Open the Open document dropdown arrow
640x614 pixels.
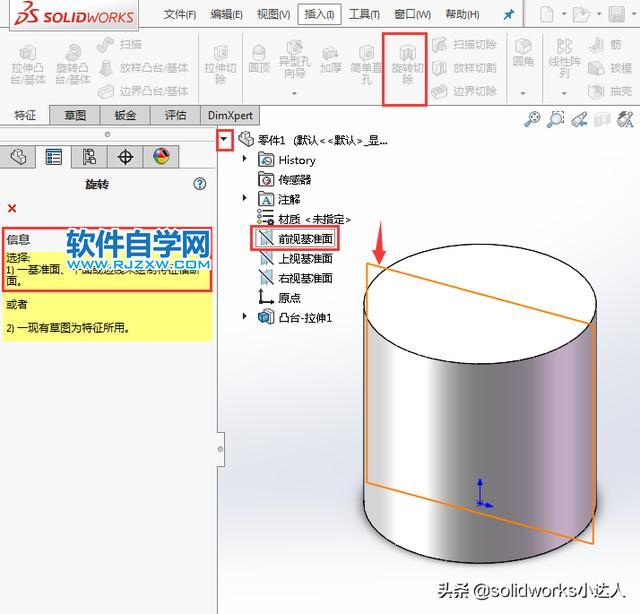599,14
